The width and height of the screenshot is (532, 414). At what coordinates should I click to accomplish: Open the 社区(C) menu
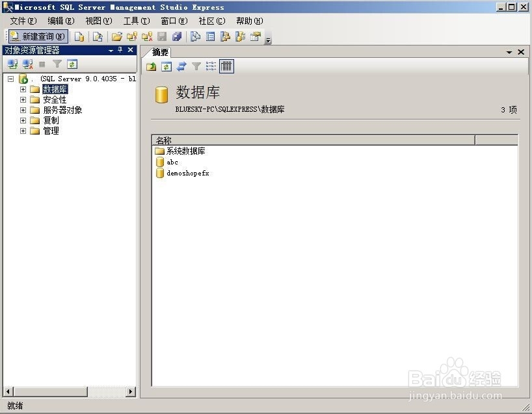212,21
